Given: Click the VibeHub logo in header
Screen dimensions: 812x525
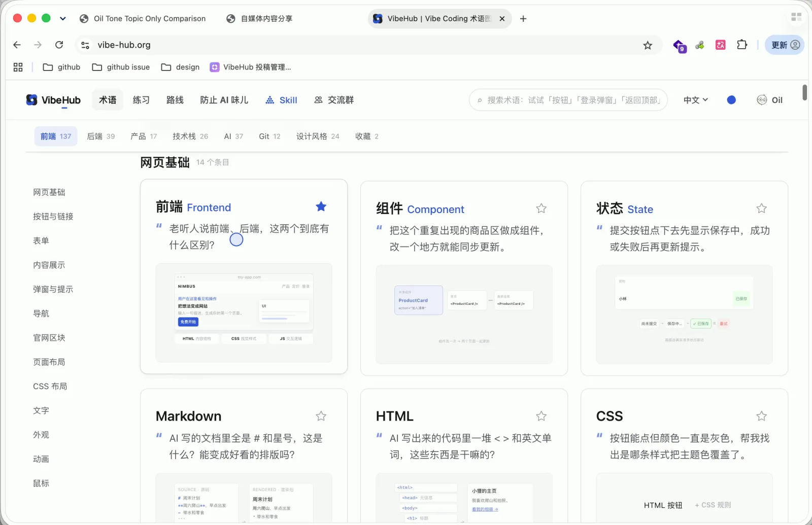Looking at the screenshot, I should 53,100.
